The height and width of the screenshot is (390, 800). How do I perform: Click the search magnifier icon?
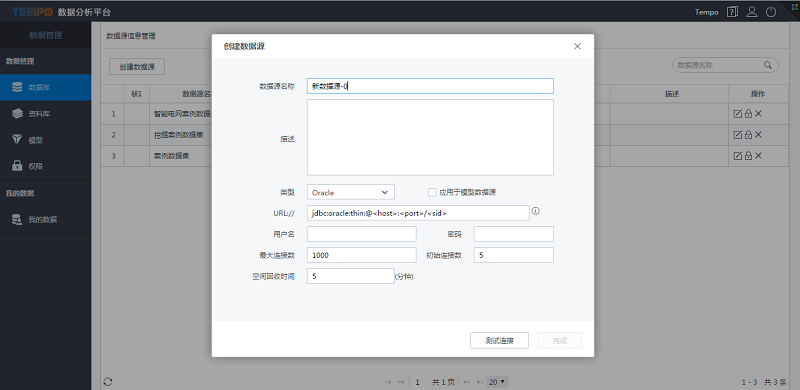(767, 65)
